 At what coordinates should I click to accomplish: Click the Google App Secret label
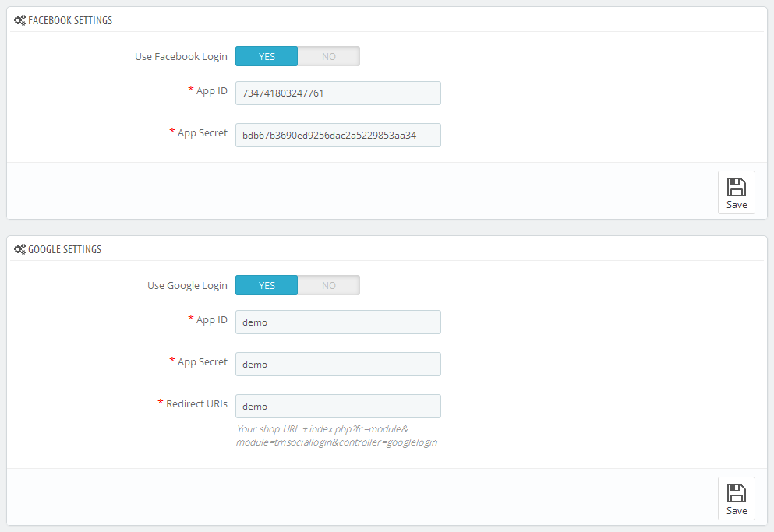(x=203, y=362)
